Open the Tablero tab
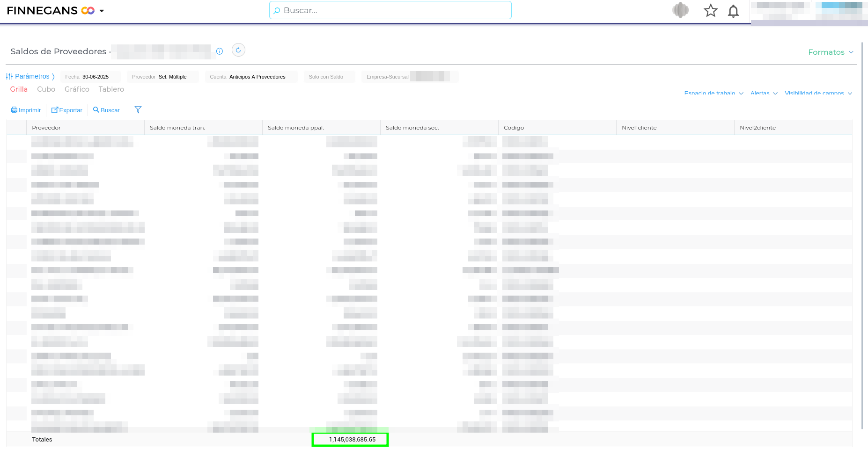 coord(111,89)
